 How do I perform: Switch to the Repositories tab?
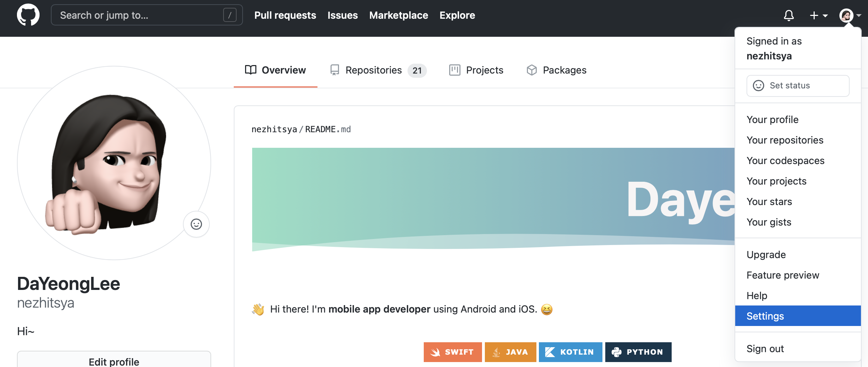[378, 70]
